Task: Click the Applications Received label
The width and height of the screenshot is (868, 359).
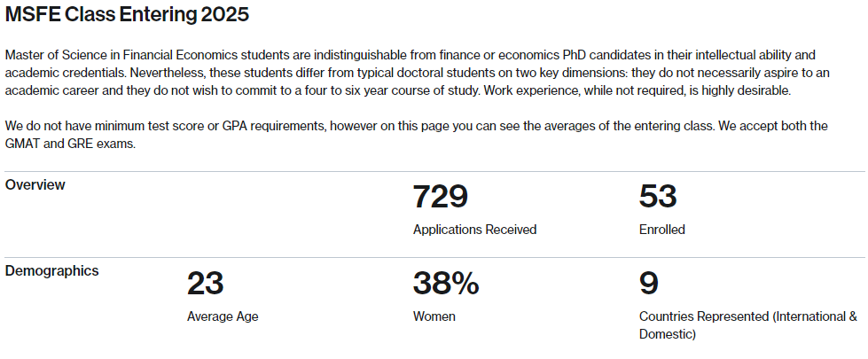Action: [x=474, y=230]
